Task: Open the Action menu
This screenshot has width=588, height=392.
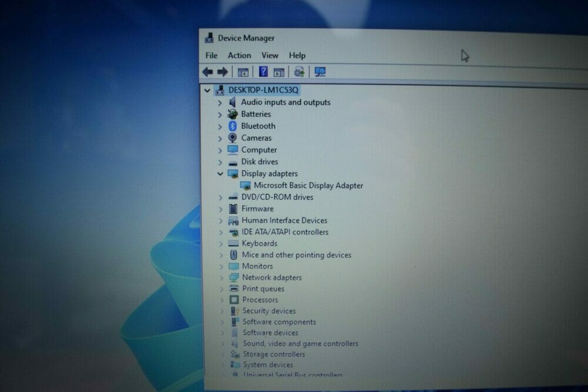Action: [x=239, y=55]
